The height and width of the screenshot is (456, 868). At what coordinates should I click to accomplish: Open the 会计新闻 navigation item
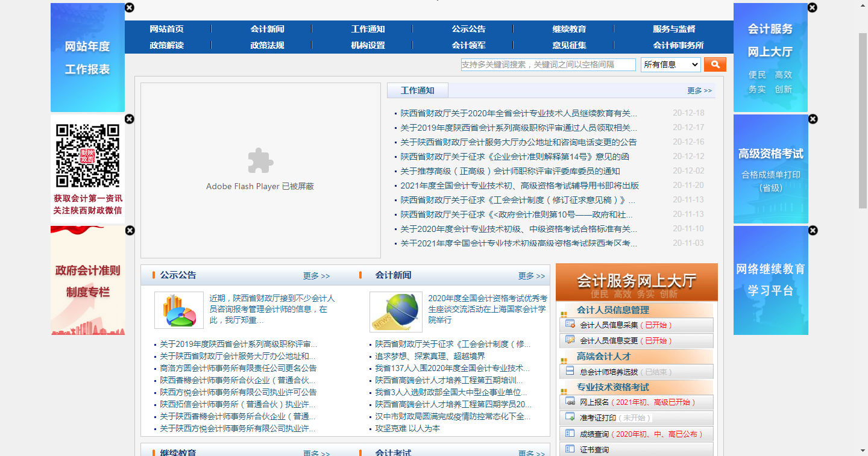click(268, 29)
